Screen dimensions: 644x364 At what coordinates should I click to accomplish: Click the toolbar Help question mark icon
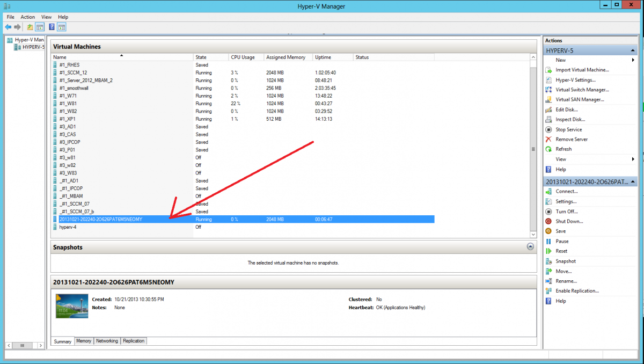[x=52, y=27]
